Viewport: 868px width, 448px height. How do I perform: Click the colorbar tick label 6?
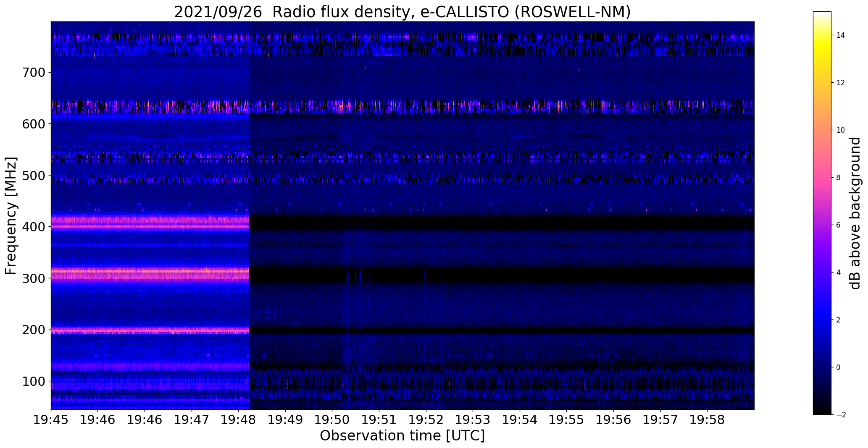[838, 225]
